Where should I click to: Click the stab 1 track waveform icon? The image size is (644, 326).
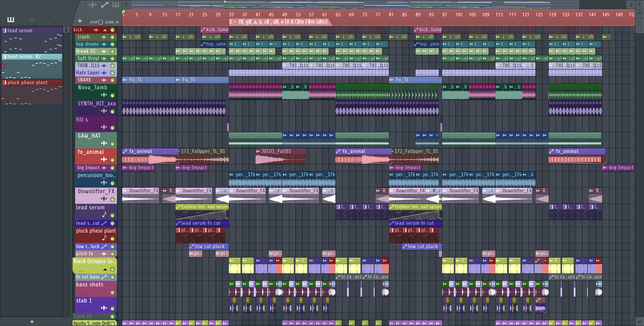[x=104, y=308]
